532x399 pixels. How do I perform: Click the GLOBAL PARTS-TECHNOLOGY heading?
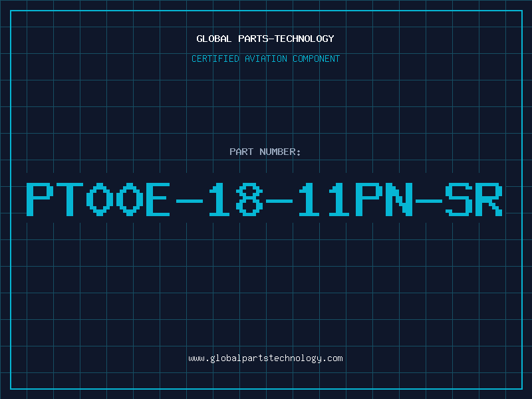pyautogui.click(x=265, y=39)
